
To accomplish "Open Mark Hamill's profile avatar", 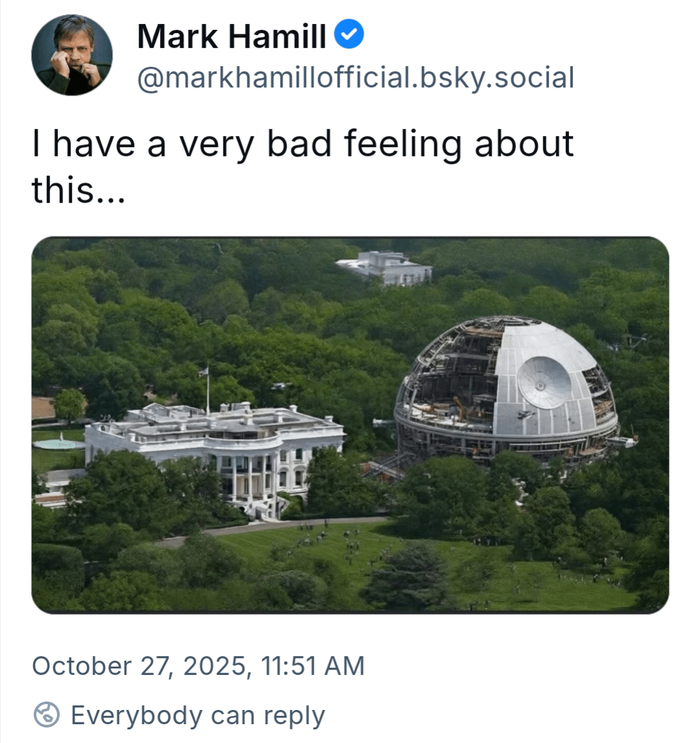I will (72, 55).
